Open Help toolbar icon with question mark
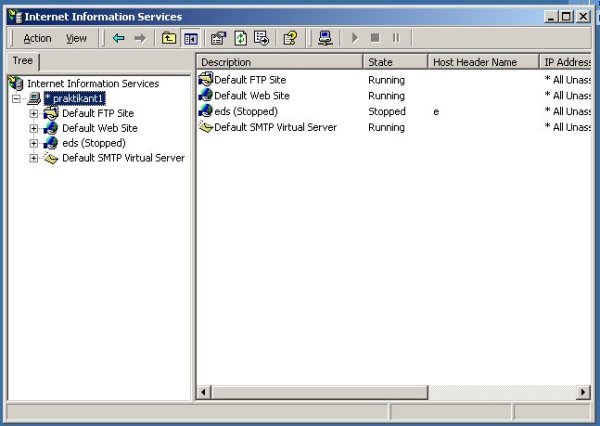600x426 pixels. pos(290,38)
